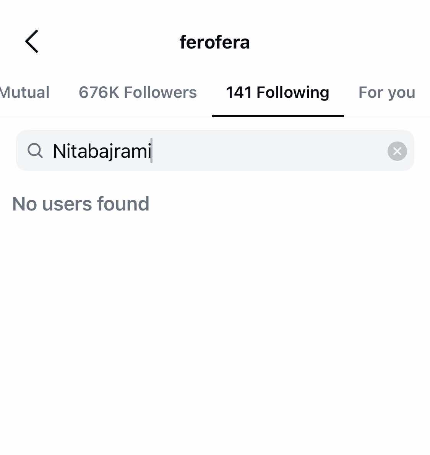The height and width of the screenshot is (455, 430).
Task: Focus the search field containing Nitabajrami
Action: tap(215, 151)
